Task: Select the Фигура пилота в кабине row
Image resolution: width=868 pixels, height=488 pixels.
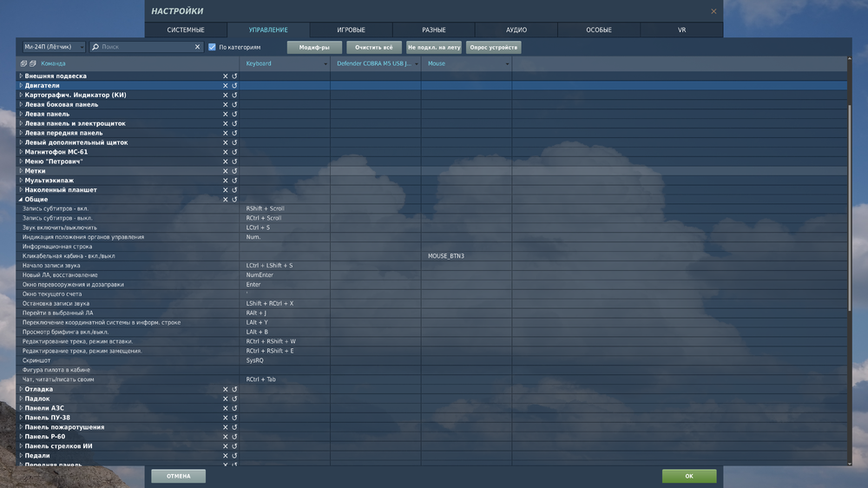Action: [431, 370]
